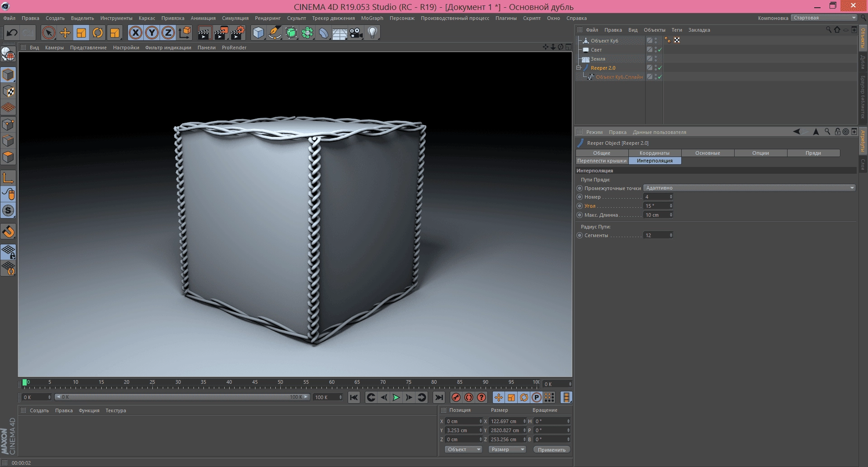Screen dimensions: 868x467
Task: Select Объект Куб.Сплайн child item
Action: click(619, 77)
